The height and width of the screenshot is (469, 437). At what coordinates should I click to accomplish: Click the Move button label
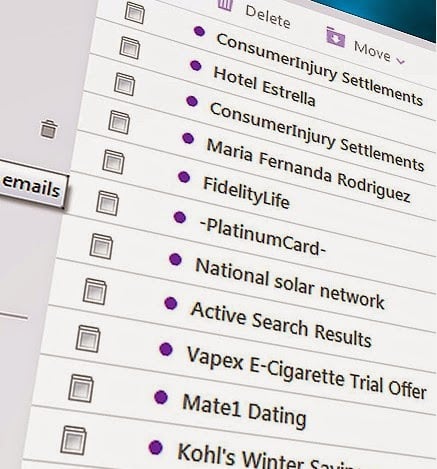click(372, 51)
